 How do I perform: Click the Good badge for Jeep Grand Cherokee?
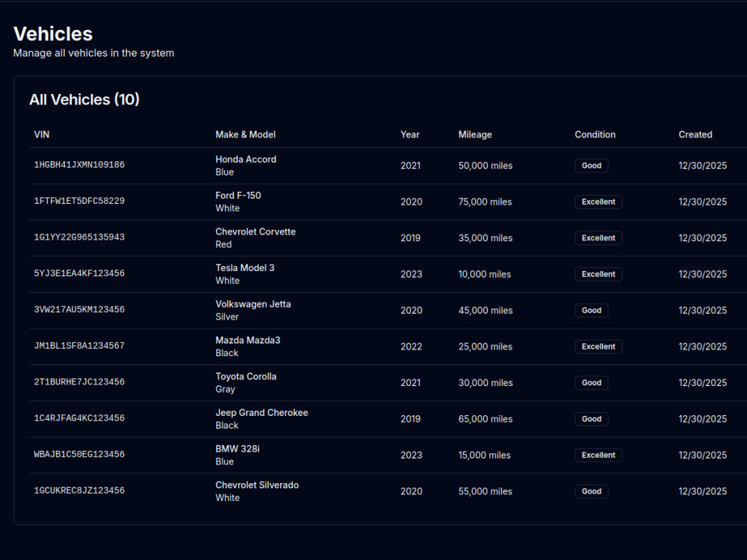[591, 419]
